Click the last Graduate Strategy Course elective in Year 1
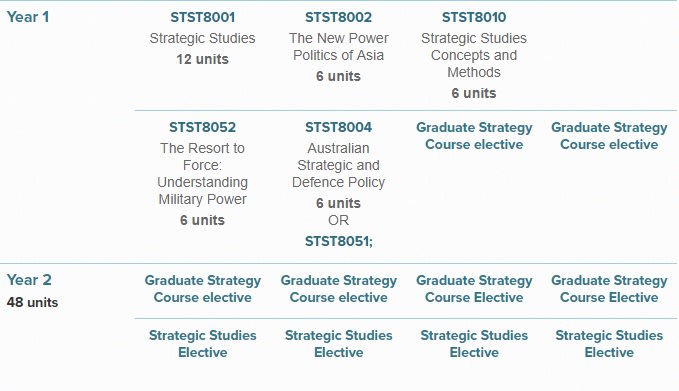This screenshot has width=679, height=391. pos(609,136)
